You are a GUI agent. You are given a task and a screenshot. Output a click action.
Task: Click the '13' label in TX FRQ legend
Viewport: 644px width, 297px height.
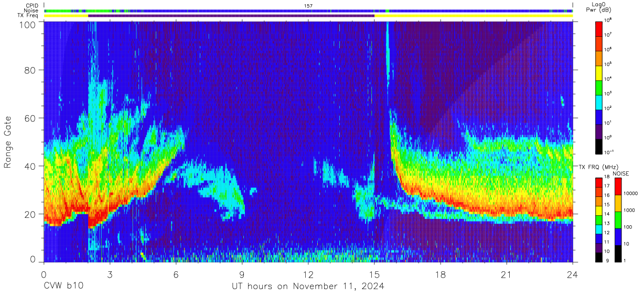tap(608, 223)
